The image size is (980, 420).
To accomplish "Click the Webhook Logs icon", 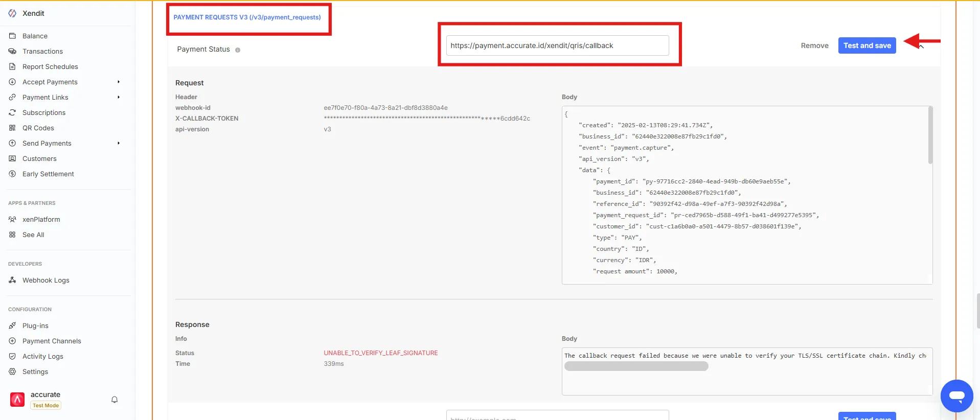I will click(x=12, y=280).
